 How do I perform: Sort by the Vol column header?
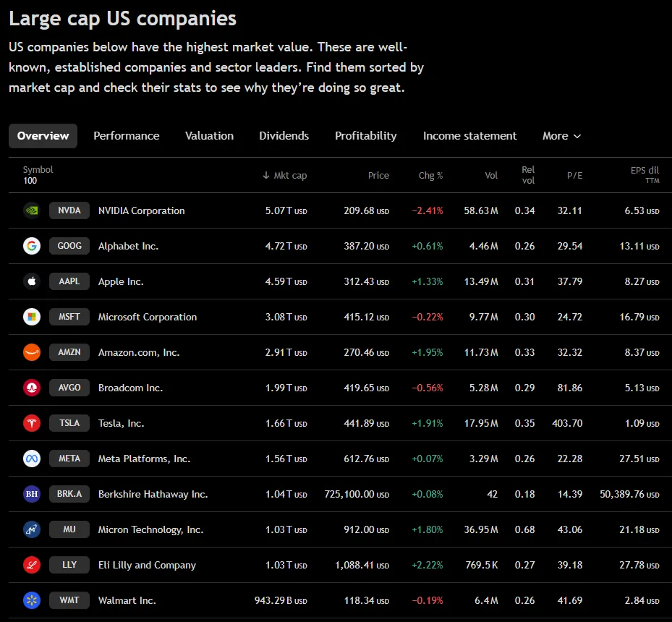(491, 175)
